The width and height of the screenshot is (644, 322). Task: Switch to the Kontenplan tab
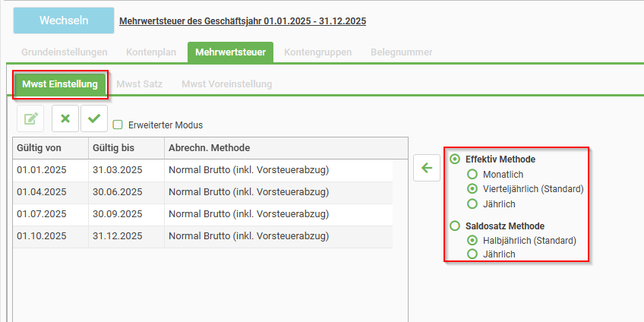tap(151, 52)
